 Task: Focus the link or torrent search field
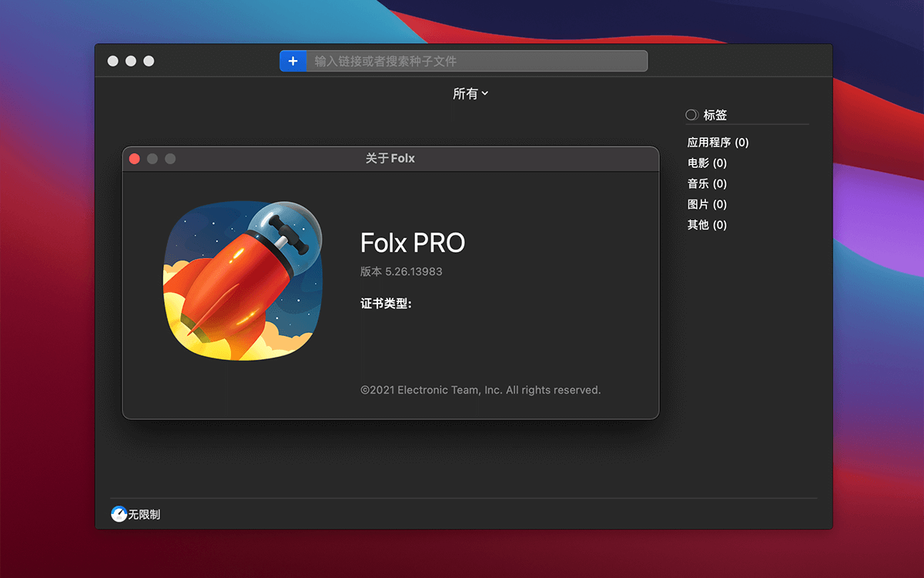click(x=477, y=61)
